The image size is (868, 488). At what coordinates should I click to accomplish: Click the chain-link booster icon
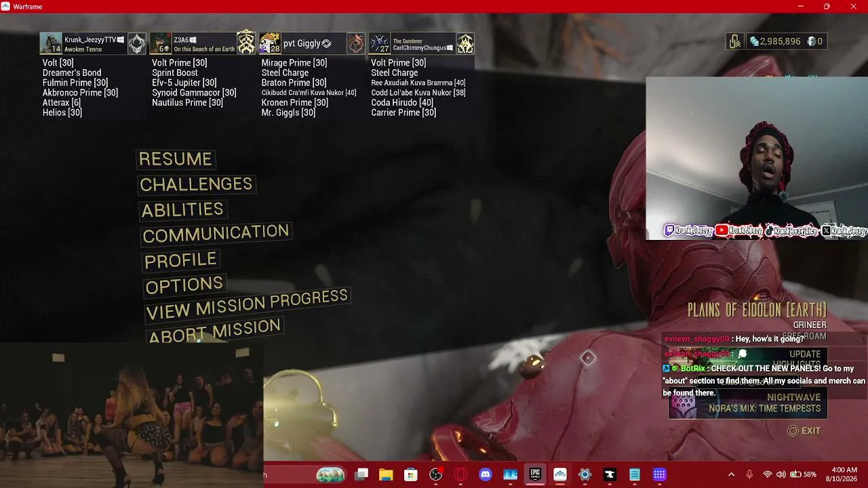734,41
